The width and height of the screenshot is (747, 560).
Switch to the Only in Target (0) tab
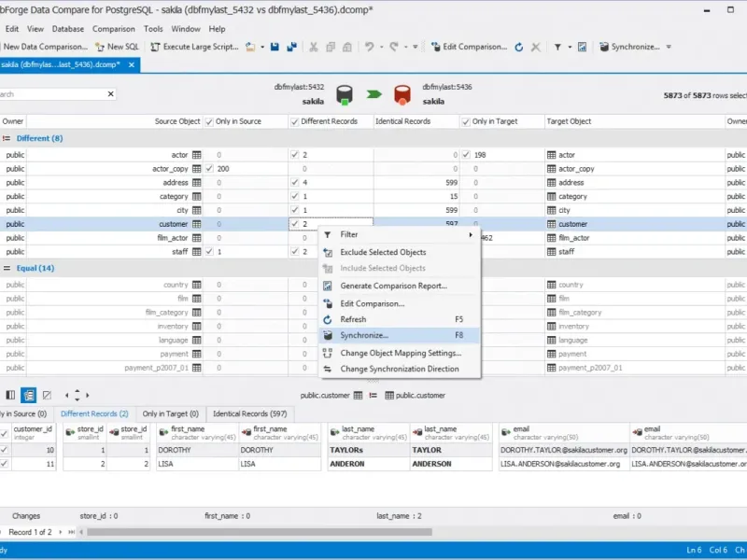point(171,413)
